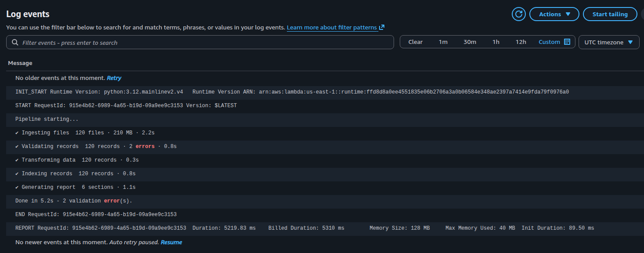Select the 12h time range
The image size is (644, 253).
point(521,42)
